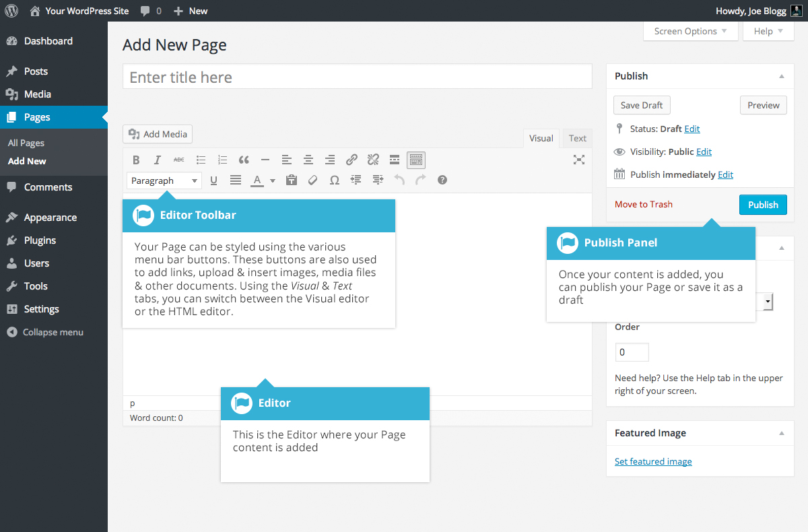Image resolution: width=808 pixels, height=532 pixels.
Task: Open Comments in the sidebar
Action: pos(54,187)
